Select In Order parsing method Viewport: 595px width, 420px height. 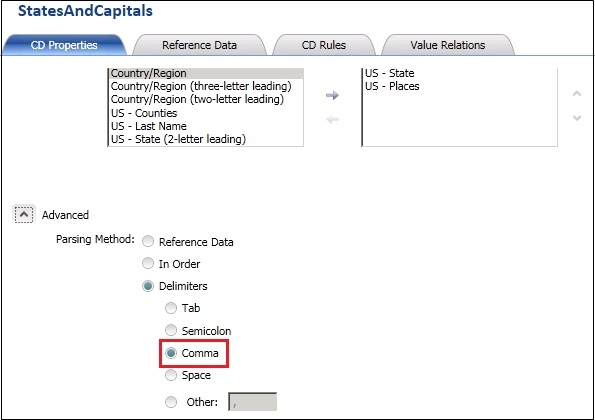click(x=148, y=263)
